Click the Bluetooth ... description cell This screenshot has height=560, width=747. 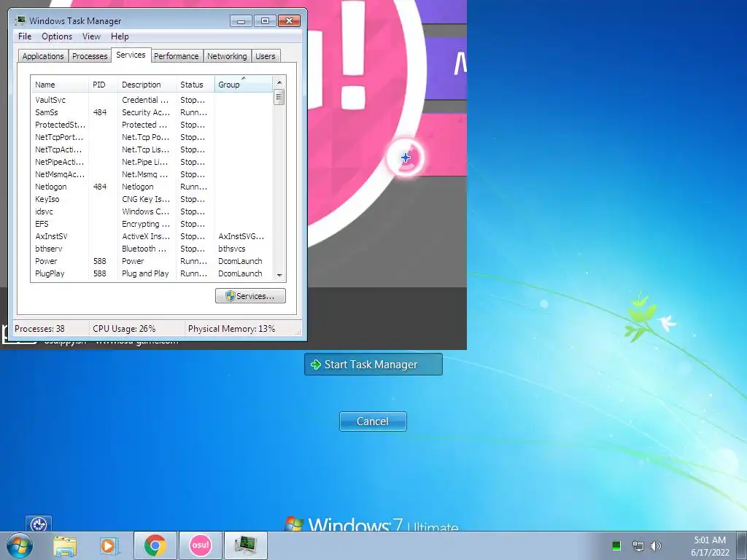coord(144,249)
